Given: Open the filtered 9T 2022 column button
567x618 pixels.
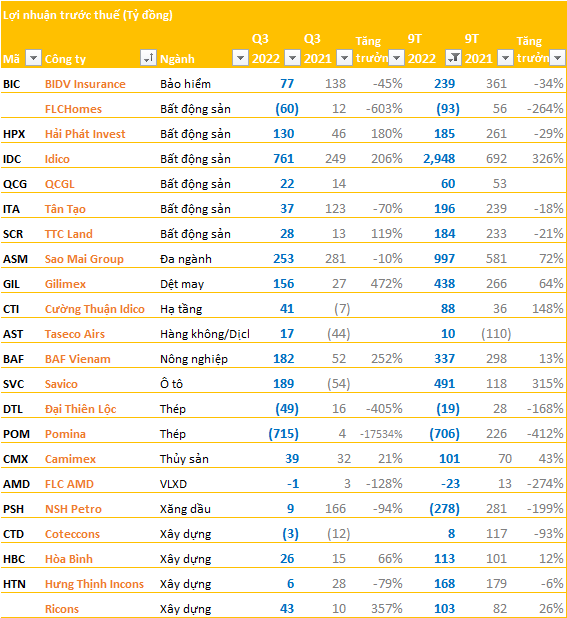Looking at the screenshot, I should (454, 58).
